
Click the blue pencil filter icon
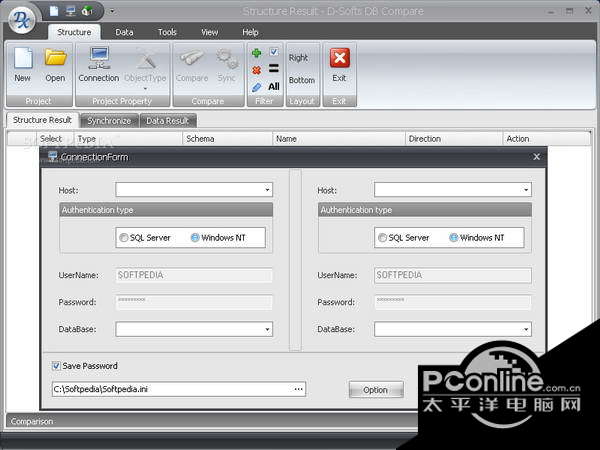[x=257, y=87]
